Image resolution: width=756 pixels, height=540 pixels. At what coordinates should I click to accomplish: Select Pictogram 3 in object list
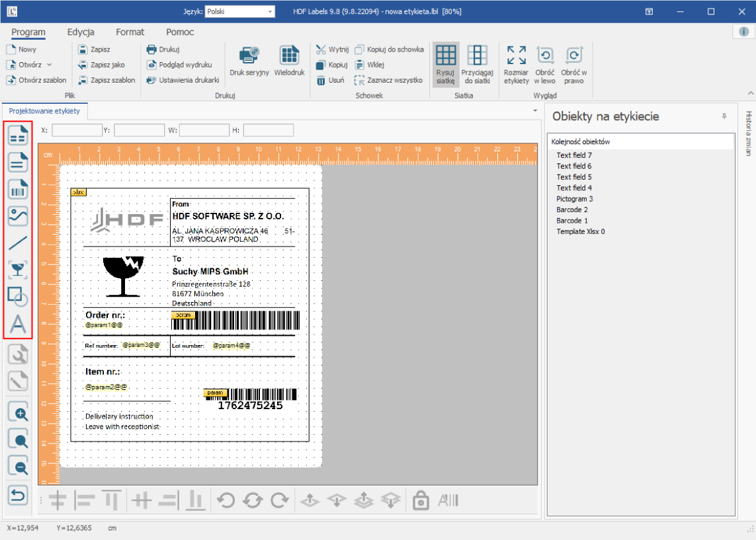click(x=574, y=198)
